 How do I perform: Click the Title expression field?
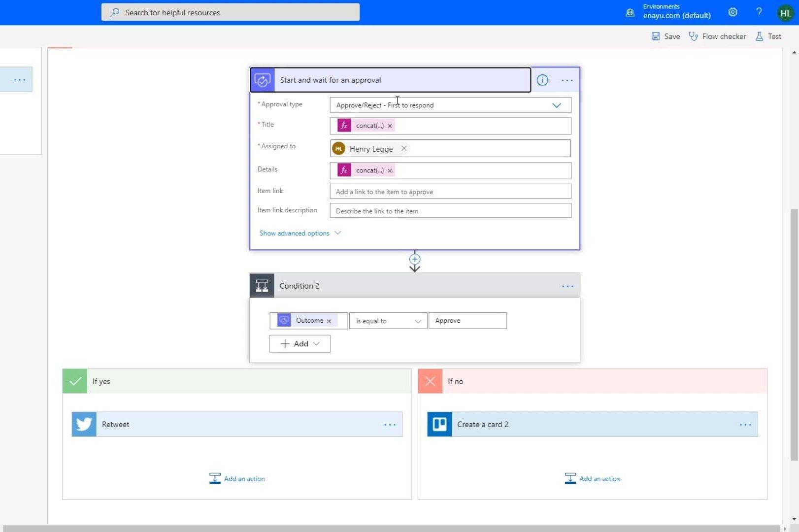pyautogui.click(x=450, y=126)
